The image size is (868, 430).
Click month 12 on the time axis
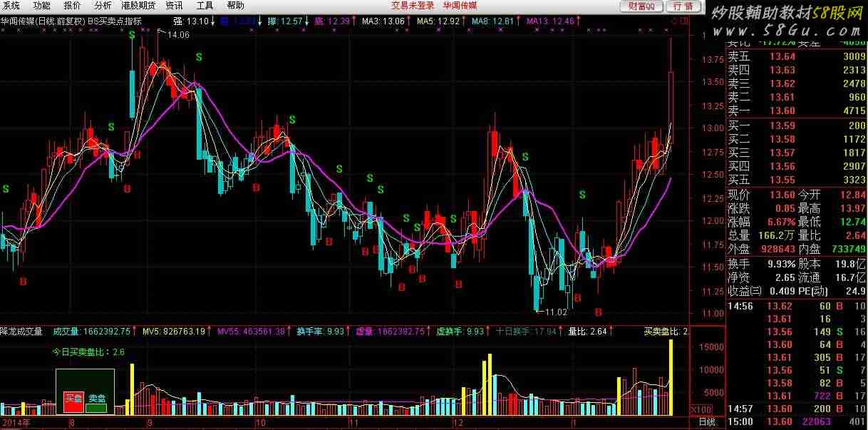(x=457, y=423)
